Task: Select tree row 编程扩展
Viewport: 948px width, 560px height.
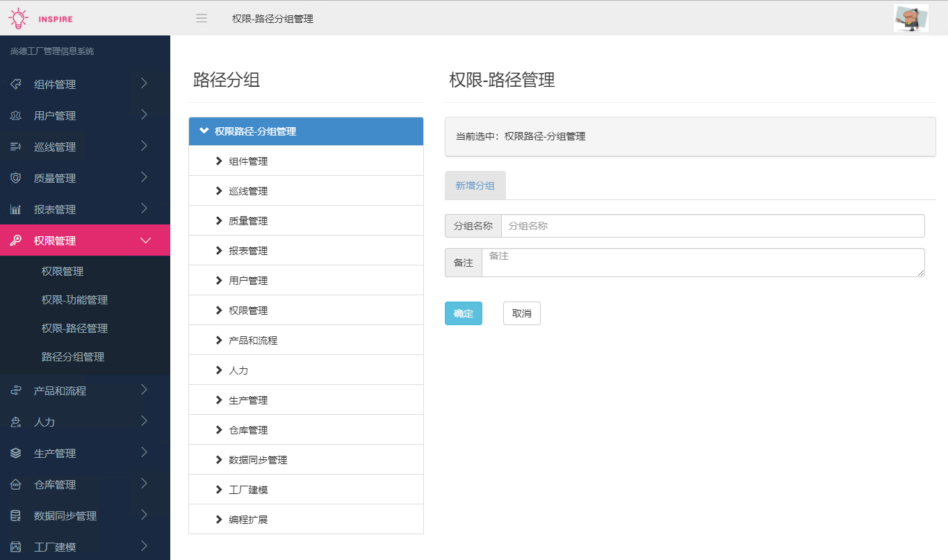Action: coord(306,520)
